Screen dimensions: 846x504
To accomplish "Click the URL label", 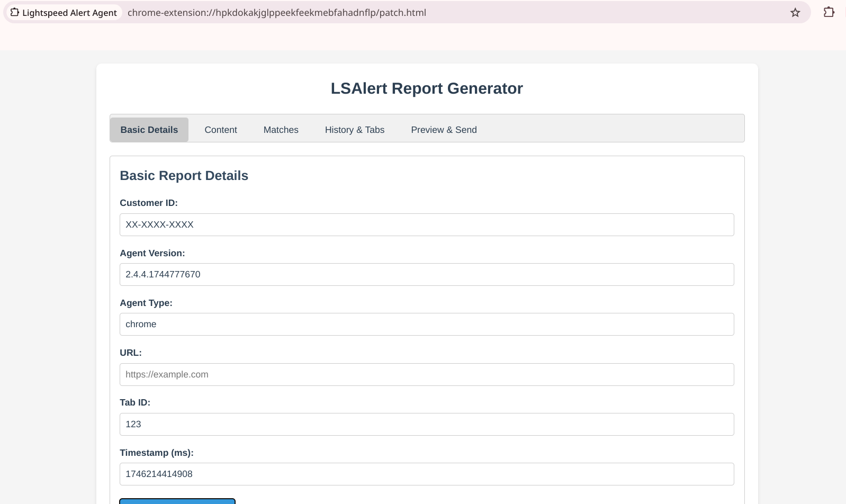I will point(131,353).
